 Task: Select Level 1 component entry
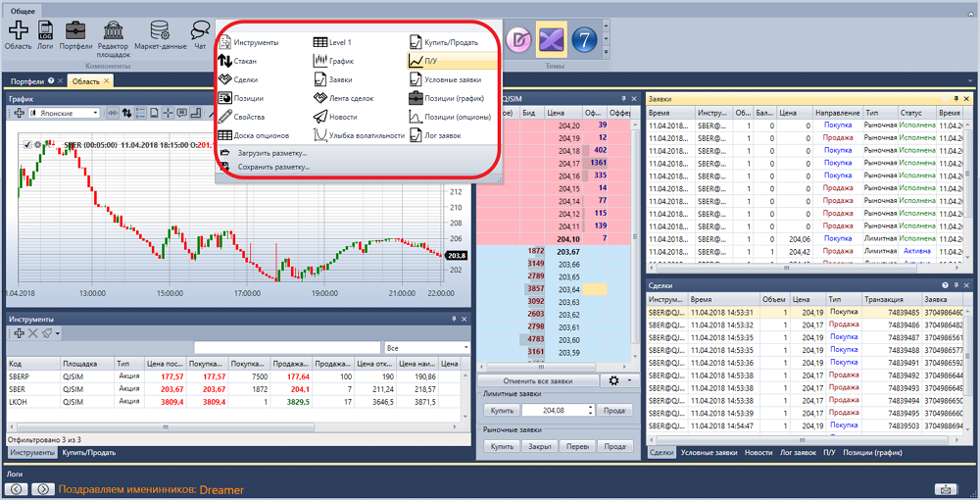point(332,42)
